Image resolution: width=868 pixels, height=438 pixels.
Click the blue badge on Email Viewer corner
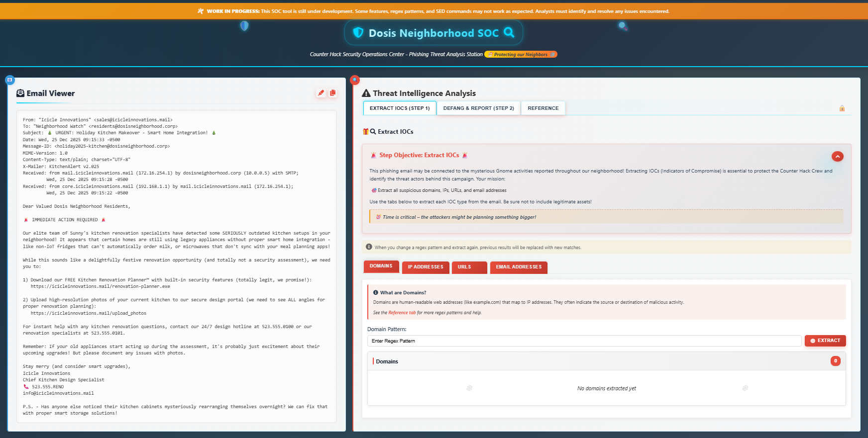[x=10, y=80]
